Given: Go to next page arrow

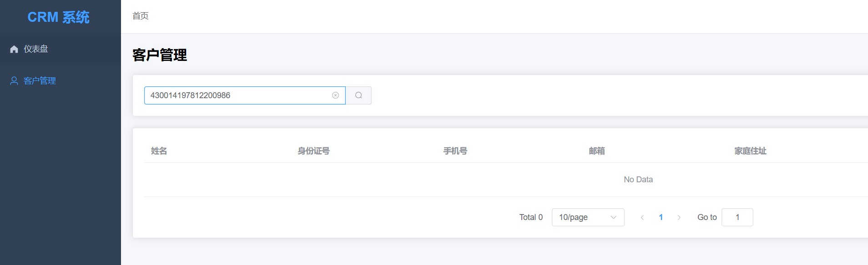Looking at the screenshot, I should 679,217.
